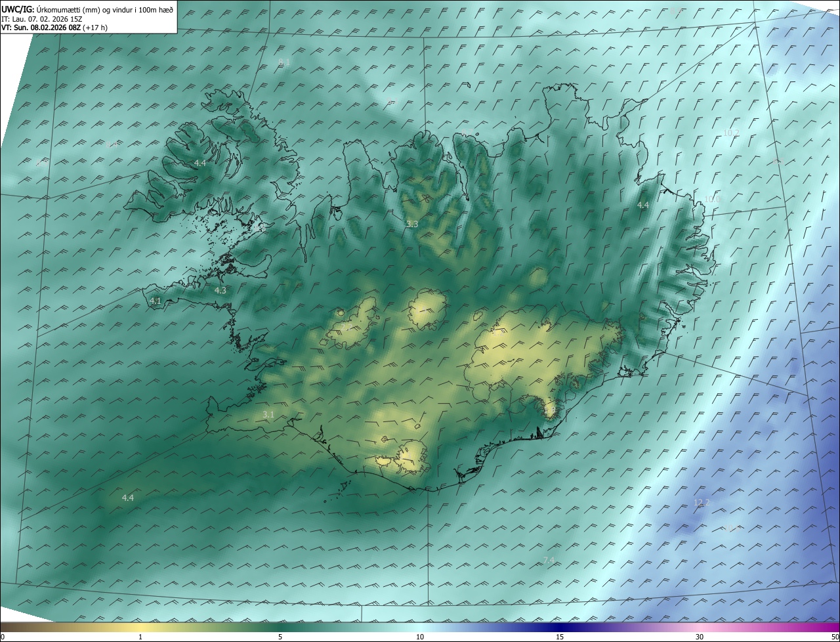The height and width of the screenshot is (642, 840).
Task: Click the title text 'Úrkomumætti (mm) og vindur í 100m hæð'
Action: pyautogui.click(x=104, y=10)
